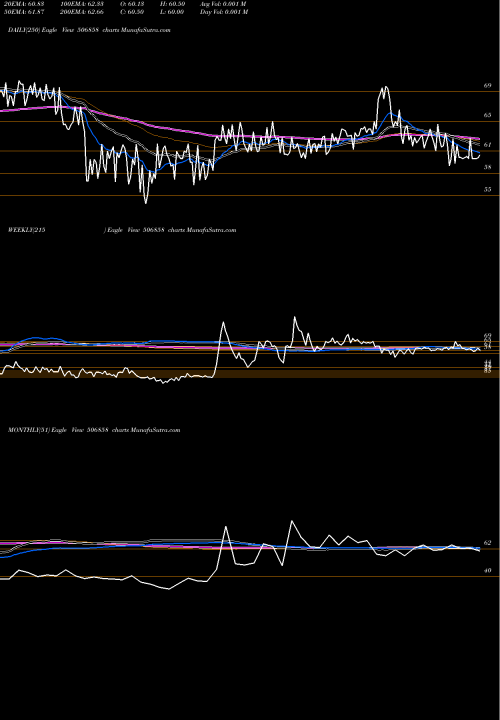Click the tallest spike on the weekly chart
Screen dimensions: 500x720
tap(295, 317)
